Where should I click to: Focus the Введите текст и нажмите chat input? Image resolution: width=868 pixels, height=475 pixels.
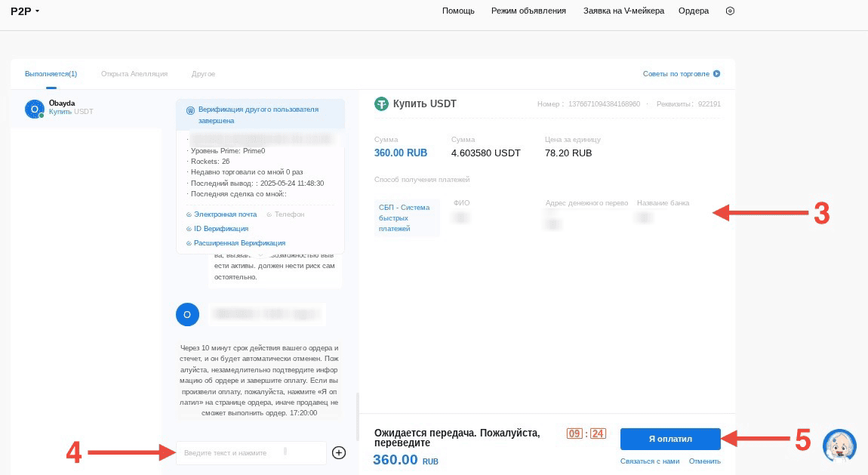click(251, 453)
